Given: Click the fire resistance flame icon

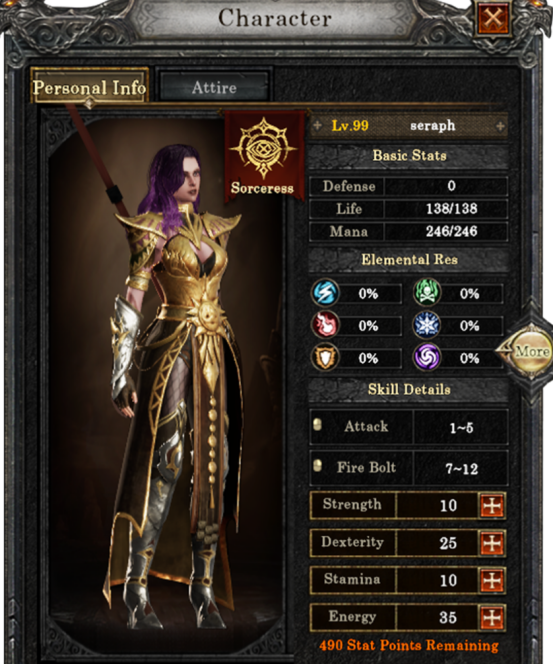Looking at the screenshot, I should pyautogui.click(x=325, y=325).
